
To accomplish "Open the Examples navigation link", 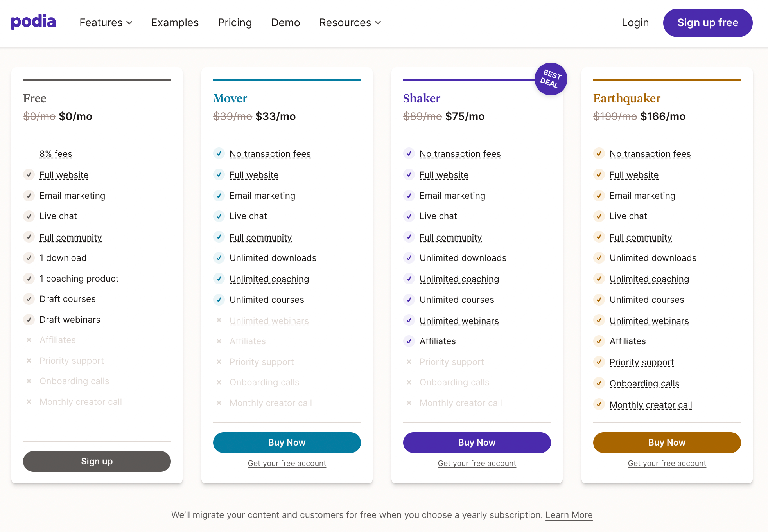I will pos(174,23).
